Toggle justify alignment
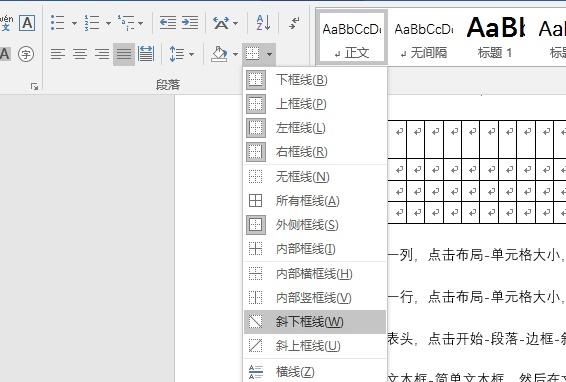Viewport: 566px width, 382px height. pos(124,55)
